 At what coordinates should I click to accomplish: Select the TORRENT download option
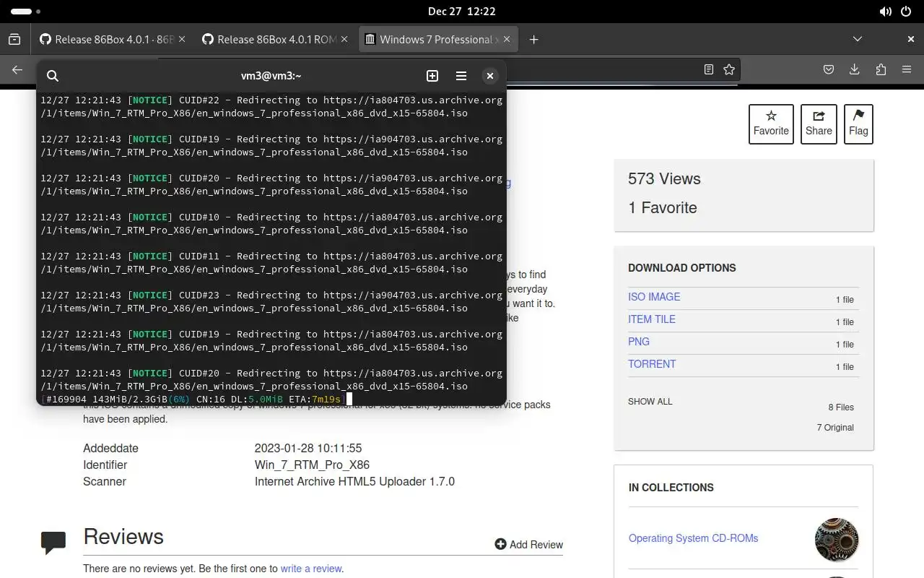652,364
